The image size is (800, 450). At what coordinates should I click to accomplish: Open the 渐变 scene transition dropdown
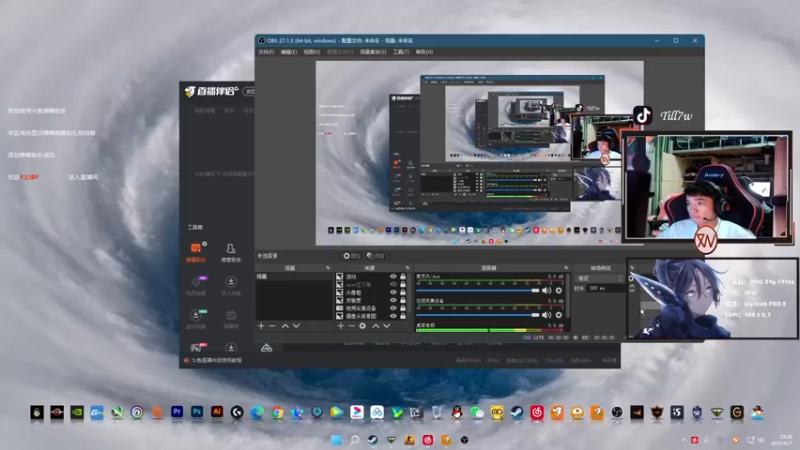click(x=599, y=279)
